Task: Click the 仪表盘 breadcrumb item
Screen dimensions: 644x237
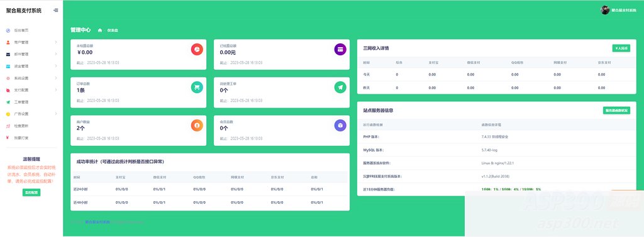Action: pos(113,30)
